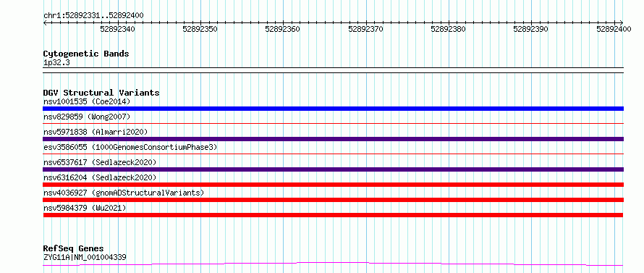Click the red nsv4036927 variant bar
This screenshot has height=273, width=644.
[333, 200]
